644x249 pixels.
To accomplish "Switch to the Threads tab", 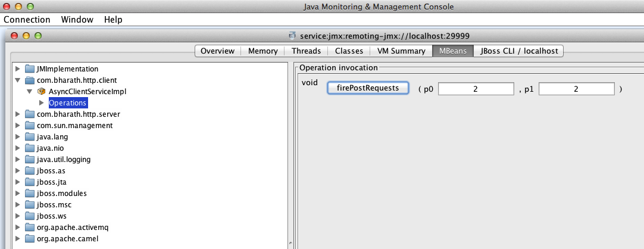I will click(x=306, y=51).
